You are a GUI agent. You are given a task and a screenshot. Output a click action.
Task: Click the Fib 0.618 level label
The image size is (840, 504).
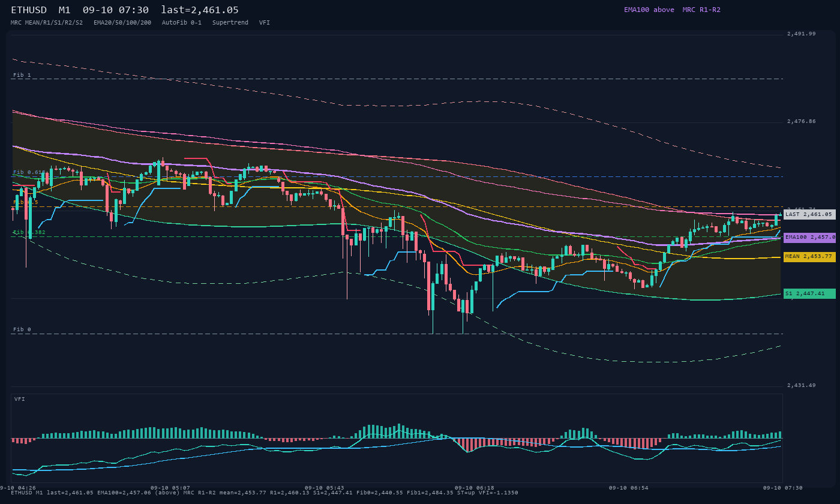click(29, 172)
